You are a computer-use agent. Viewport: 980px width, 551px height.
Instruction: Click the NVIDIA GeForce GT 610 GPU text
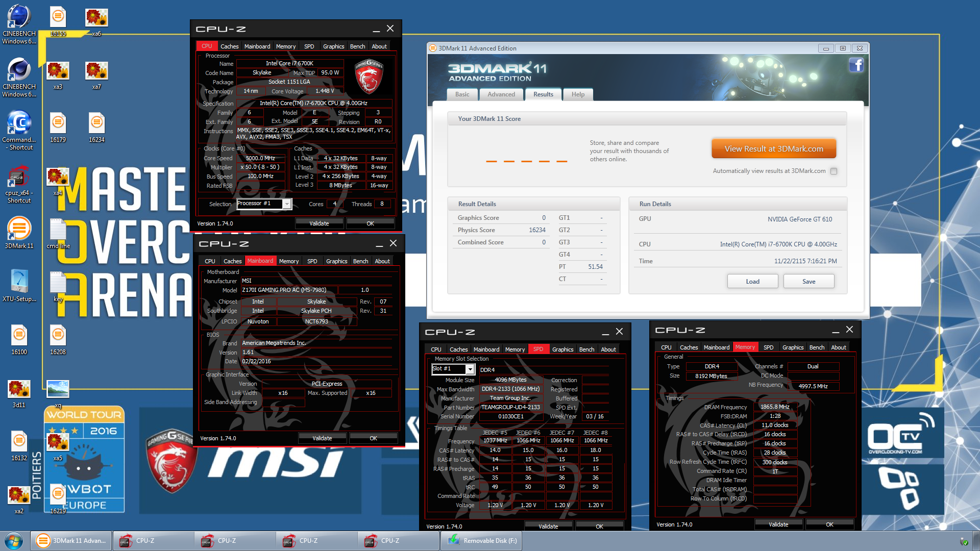click(x=799, y=219)
